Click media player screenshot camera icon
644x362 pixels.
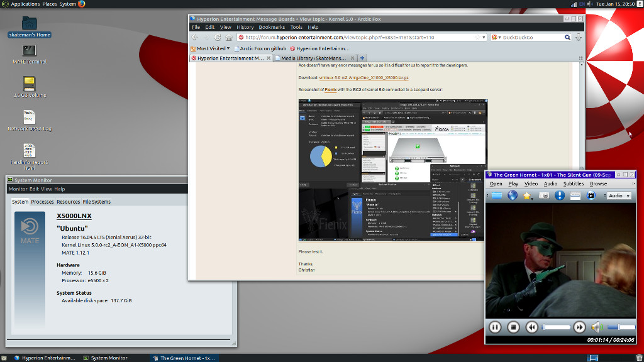[x=544, y=196]
